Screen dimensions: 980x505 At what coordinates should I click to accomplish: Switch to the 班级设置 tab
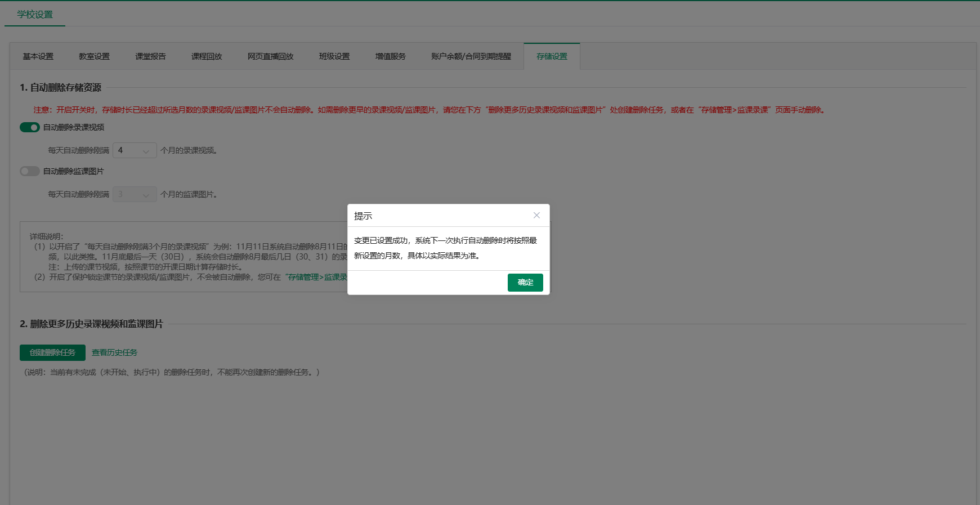click(x=334, y=56)
